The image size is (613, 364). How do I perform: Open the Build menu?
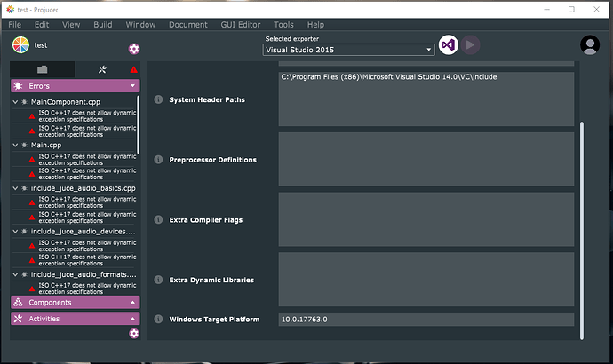(103, 25)
